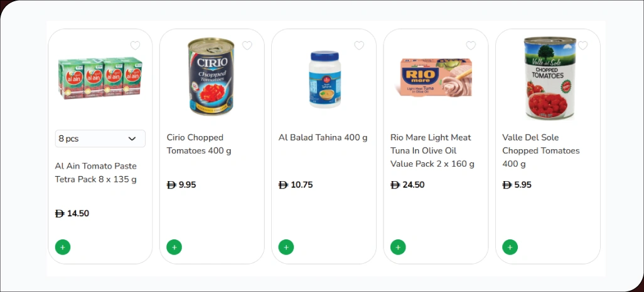Click the Cirio can product image
Viewport: 644px width, 292px height.
(x=211, y=76)
